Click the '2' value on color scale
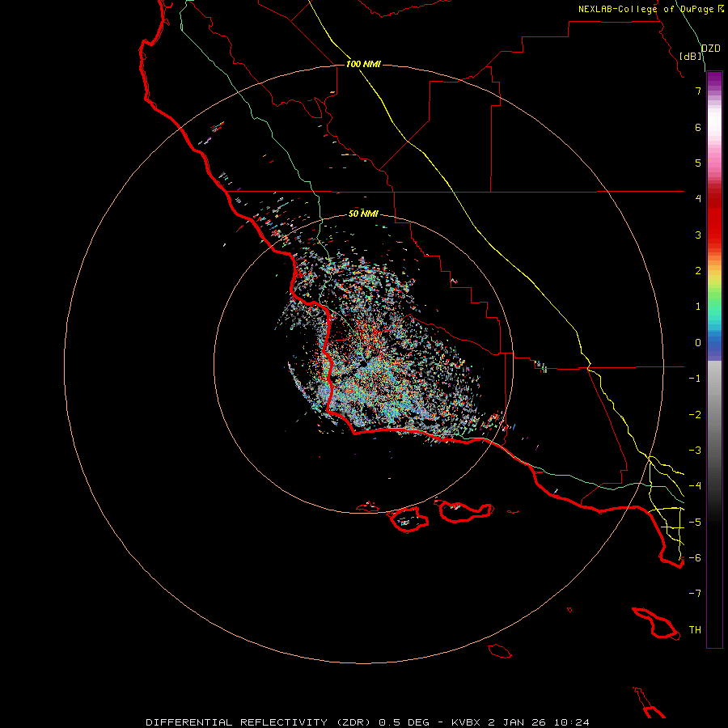Viewport: 728px width, 728px height. click(698, 271)
